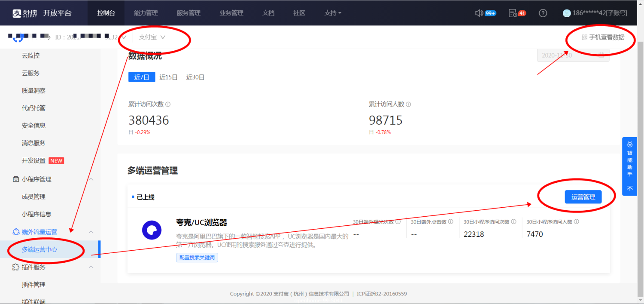The height and width of the screenshot is (304, 644).
Task: Open 安全信息 in the sidebar
Action: pyautogui.click(x=33, y=126)
